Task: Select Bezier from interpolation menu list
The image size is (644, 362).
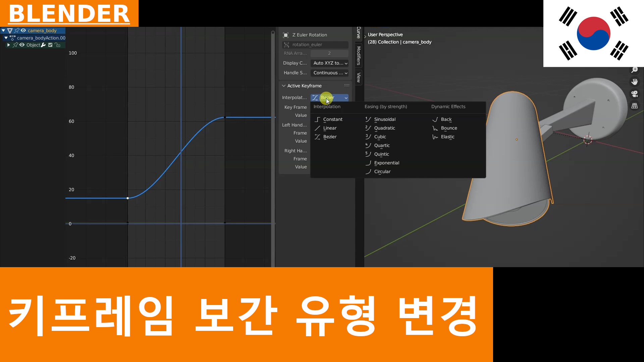Action: (x=326, y=137)
